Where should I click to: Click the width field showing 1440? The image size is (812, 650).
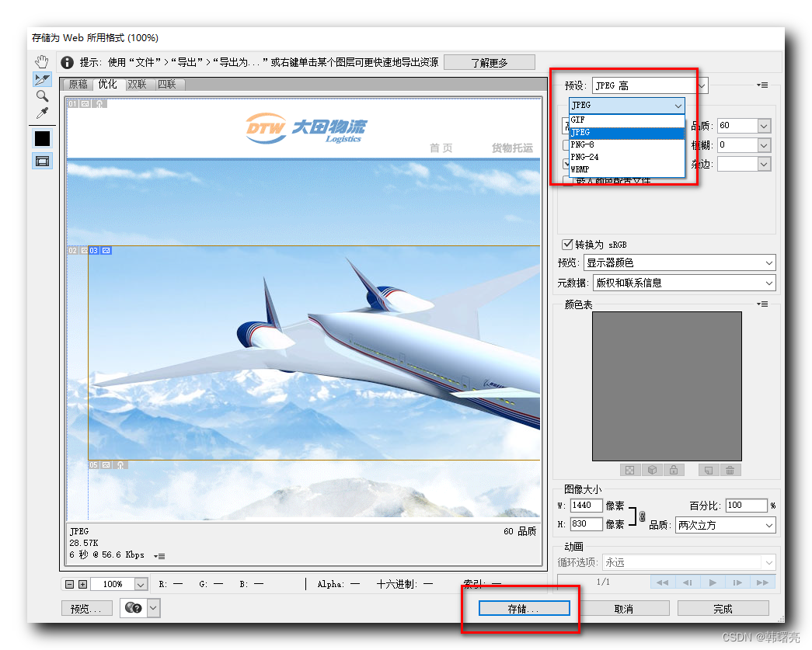pyautogui.click(x=586, y=505)
